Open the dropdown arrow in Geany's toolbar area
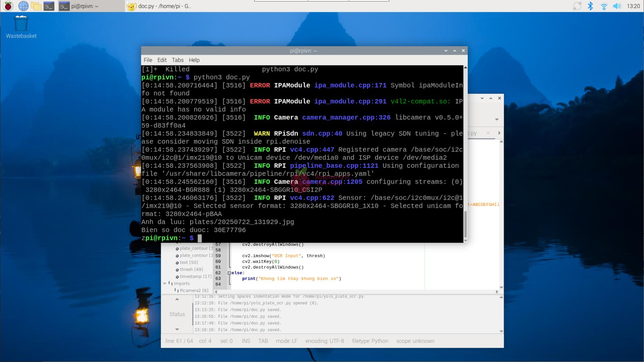Viewport: 644px width, 362px height. [497, 120]
